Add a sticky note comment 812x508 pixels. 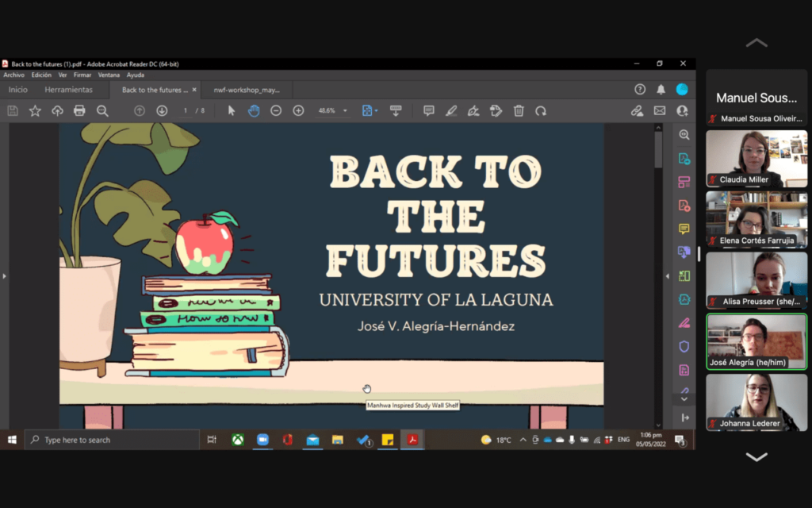coord(428,111)
